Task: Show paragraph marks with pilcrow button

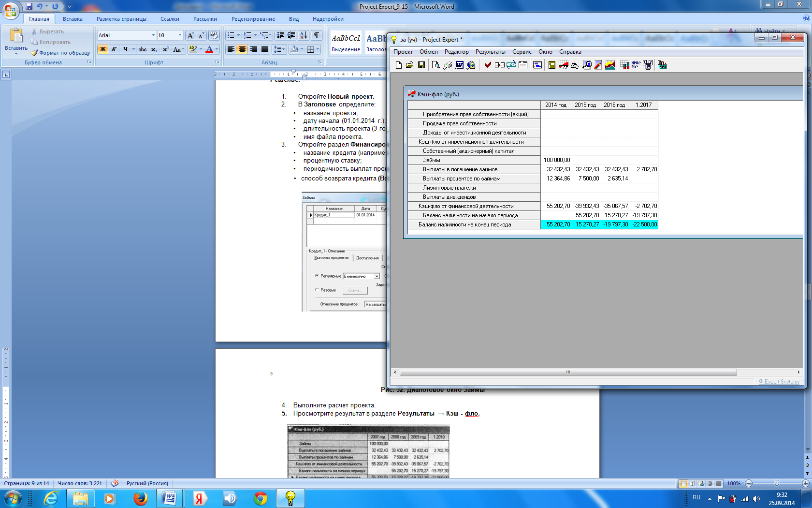Action: tap(317, 35)
